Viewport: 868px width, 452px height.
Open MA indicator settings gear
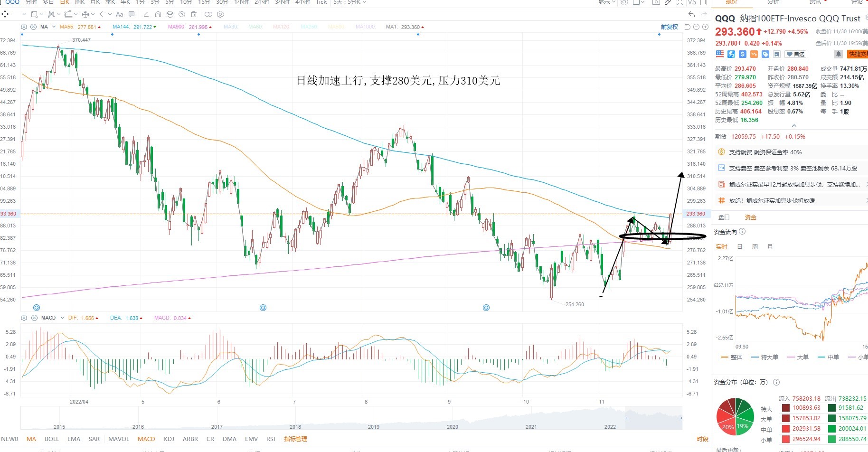24,27
